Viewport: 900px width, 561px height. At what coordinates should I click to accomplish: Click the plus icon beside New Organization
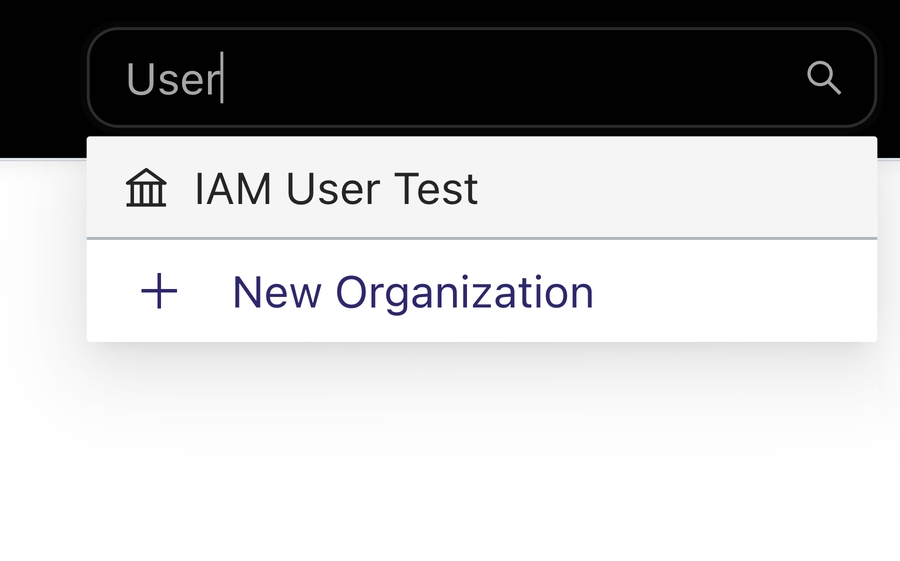pos(159,292)
